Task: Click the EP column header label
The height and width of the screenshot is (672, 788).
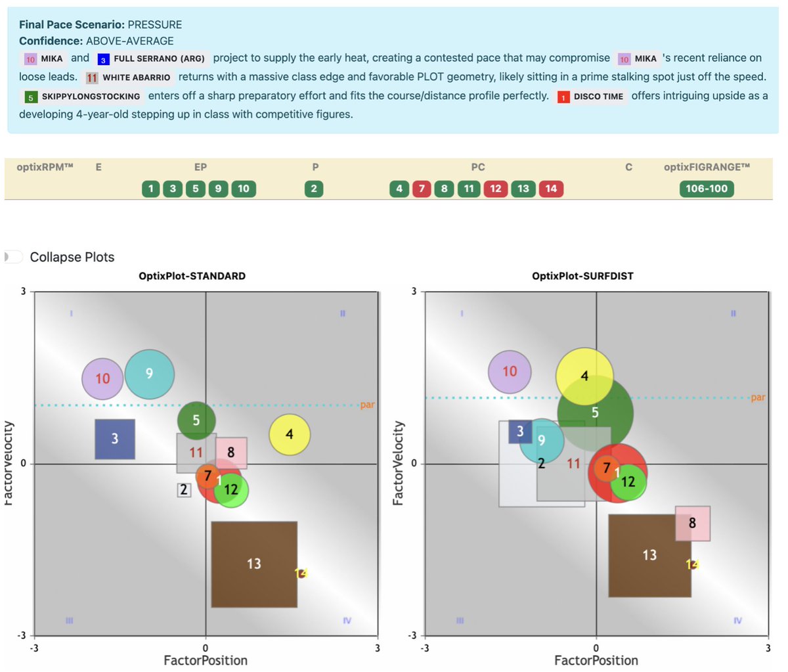Action: point(201,167)
